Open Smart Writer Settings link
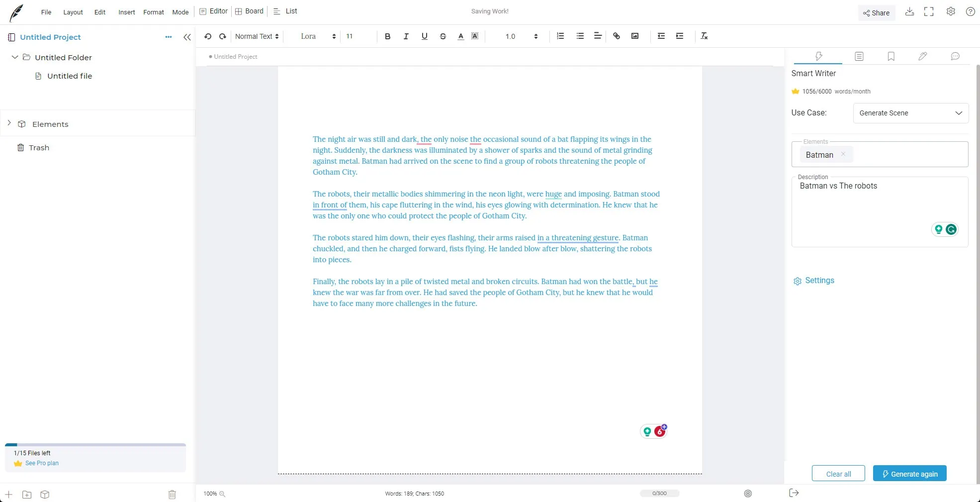The width and height of the screenshot is (980, 502). point(814,281)
